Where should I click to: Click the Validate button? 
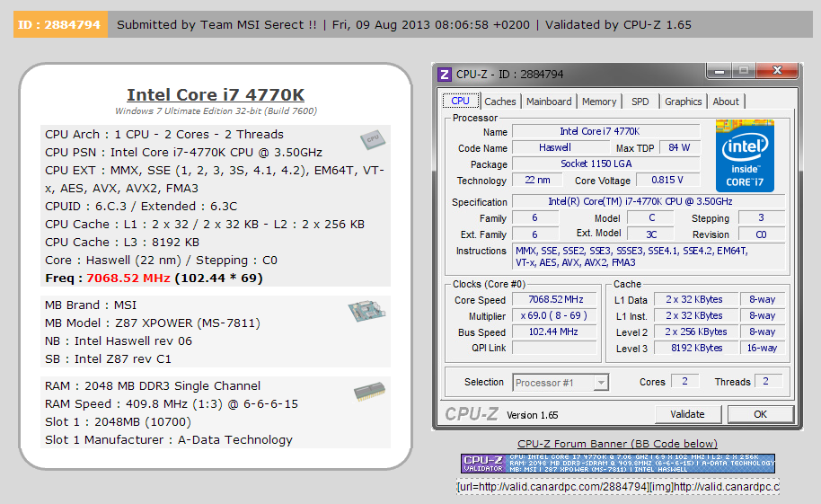(x=687, y=414)
